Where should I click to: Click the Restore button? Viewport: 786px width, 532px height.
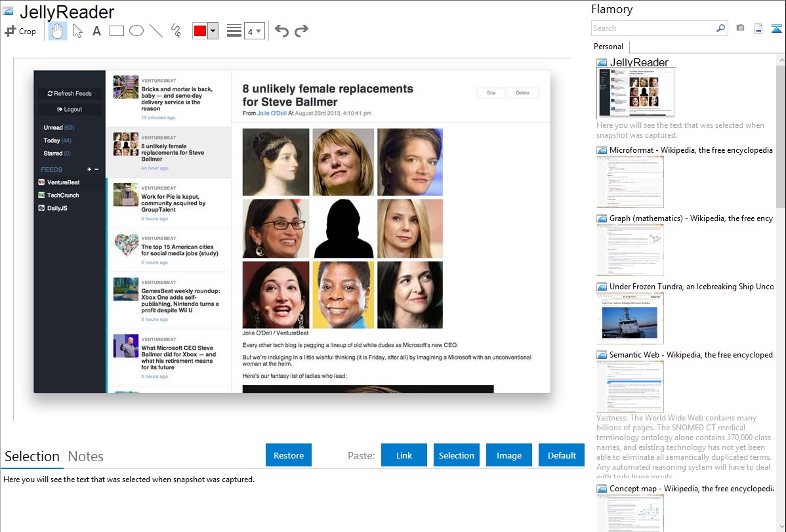[x=289, y=455]
